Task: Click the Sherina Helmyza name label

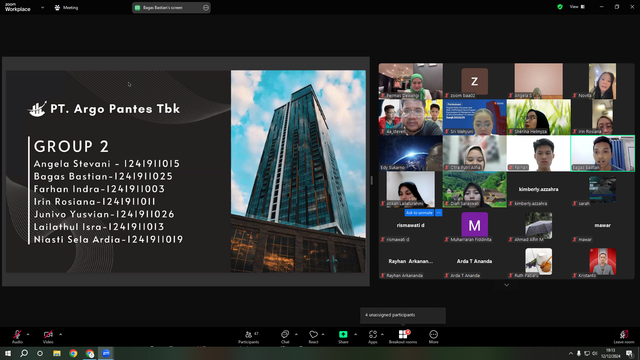Action: pos(530,131)
